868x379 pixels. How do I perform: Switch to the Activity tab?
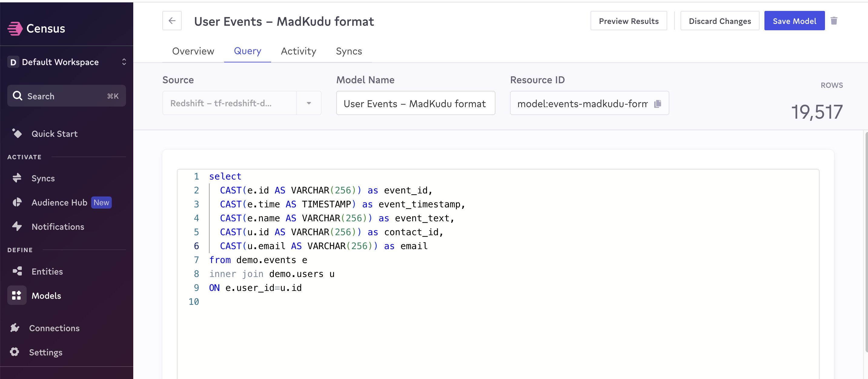(298, 51)
